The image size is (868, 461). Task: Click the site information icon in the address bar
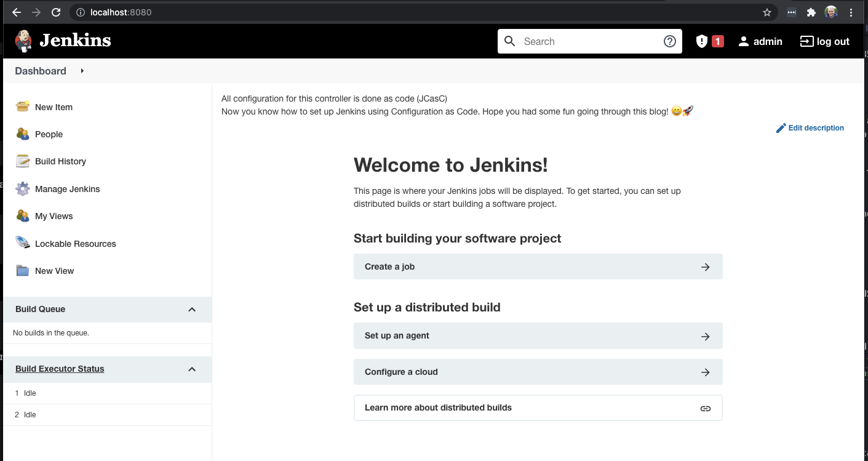pyautogui.click(x=81, y=12)
